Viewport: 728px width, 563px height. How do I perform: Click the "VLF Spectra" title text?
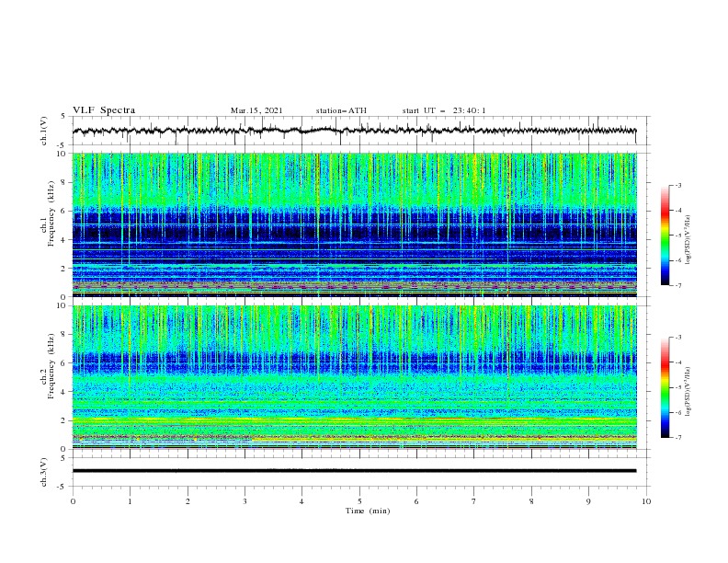pyautogui.click(x=104, y=110)
